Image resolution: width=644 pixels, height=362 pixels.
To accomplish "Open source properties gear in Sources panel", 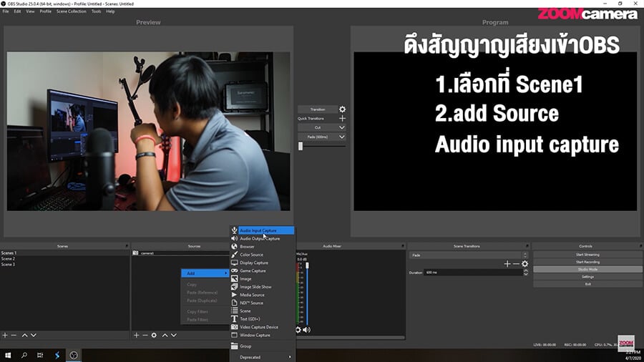I will coord(154,336).
